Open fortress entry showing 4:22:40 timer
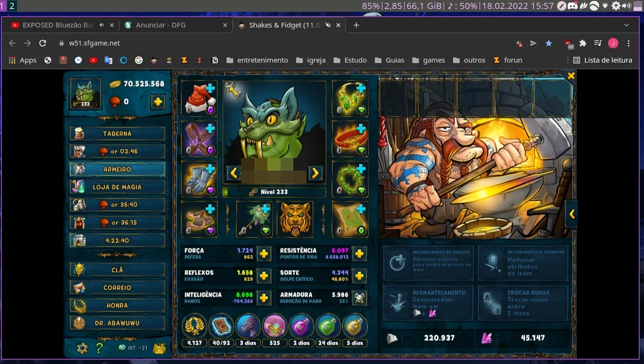Image resolution: width=644 pixels, height=364 pixels. pos(118,240)
